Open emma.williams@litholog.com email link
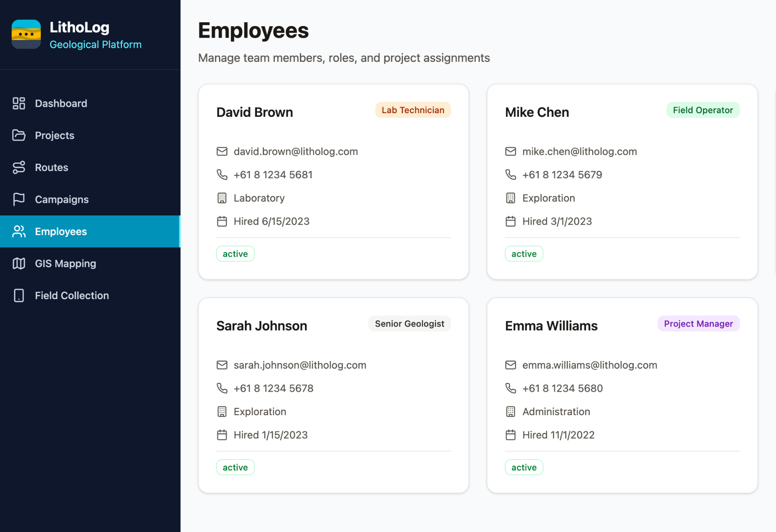This screenshot has width=776, height=532. (x=589, y=365)
